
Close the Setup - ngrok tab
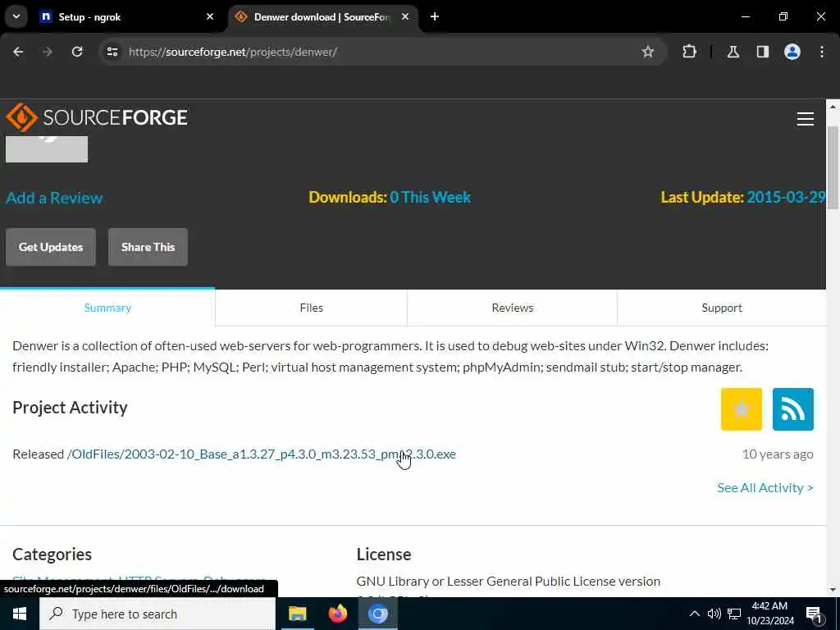(x=210, y=16)
